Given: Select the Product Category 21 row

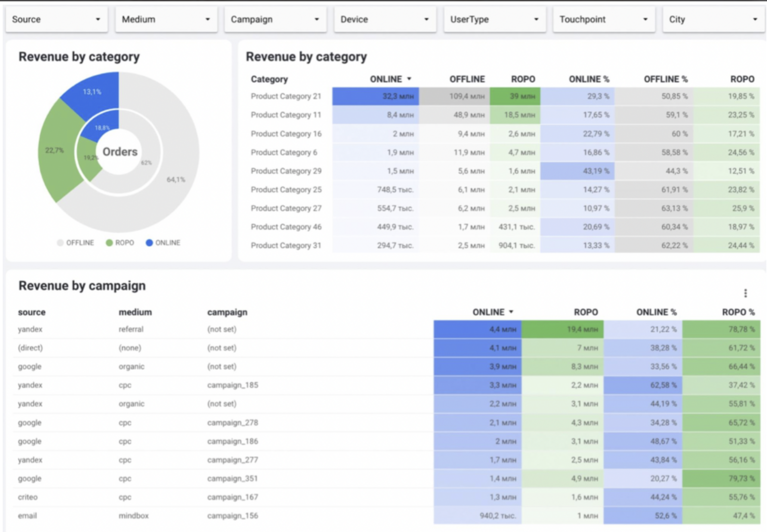Looking at the screenshot, I should (286, 96).
